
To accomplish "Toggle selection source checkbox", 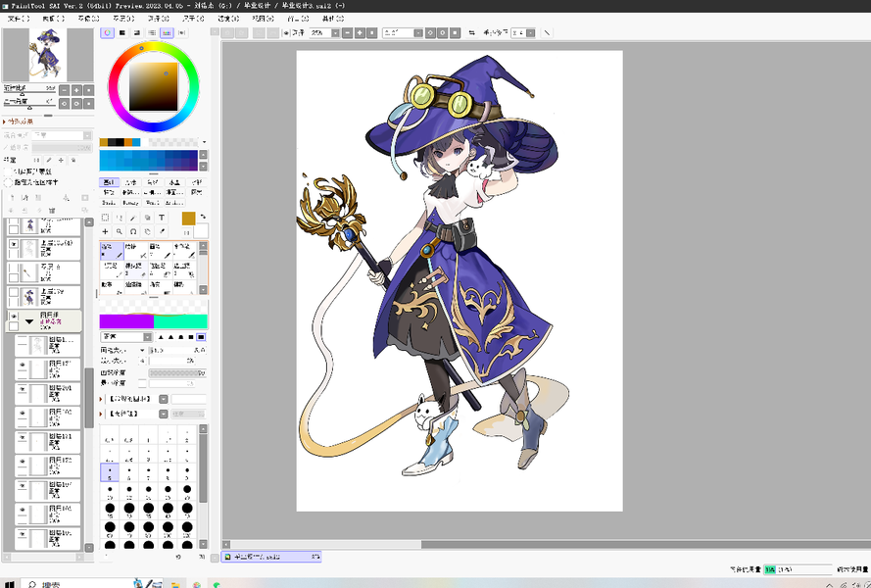I will 8,182.
